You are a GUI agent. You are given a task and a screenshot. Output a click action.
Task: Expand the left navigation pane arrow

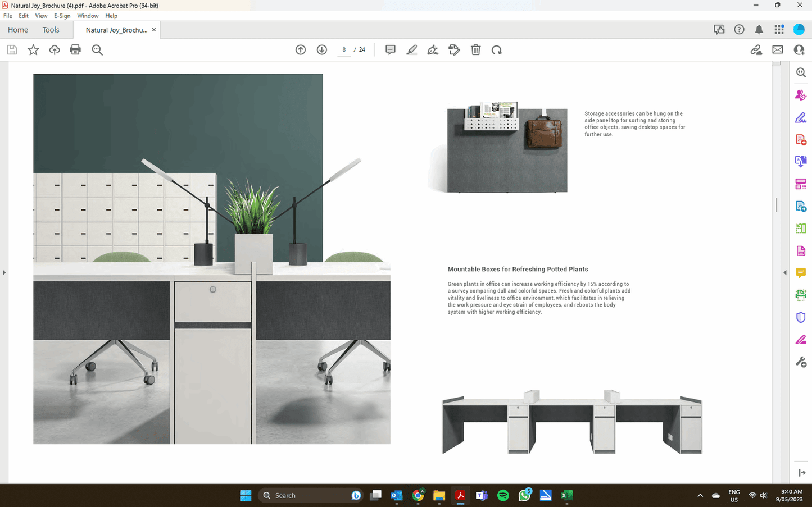[4, 273]
